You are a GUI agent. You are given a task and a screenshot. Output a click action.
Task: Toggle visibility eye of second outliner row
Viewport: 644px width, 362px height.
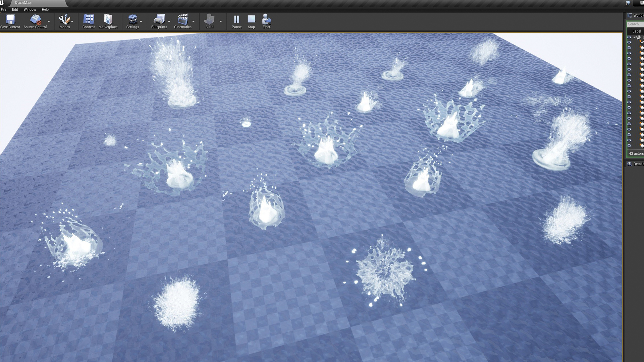[629, 43]
